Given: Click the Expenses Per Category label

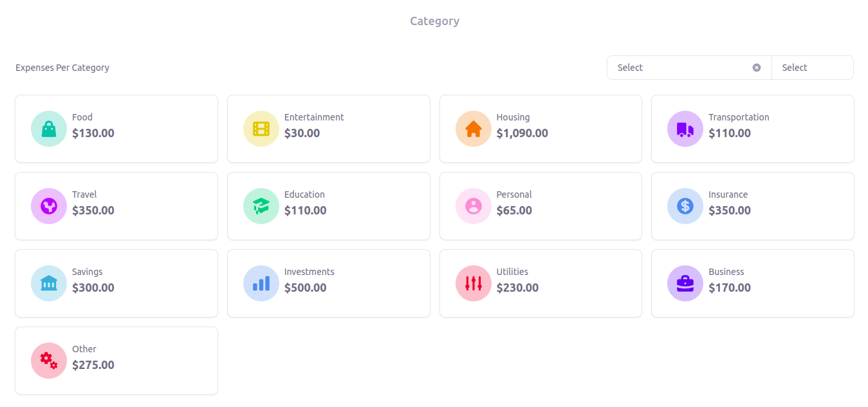Looking at the screenshot, I should click(62, 68).
